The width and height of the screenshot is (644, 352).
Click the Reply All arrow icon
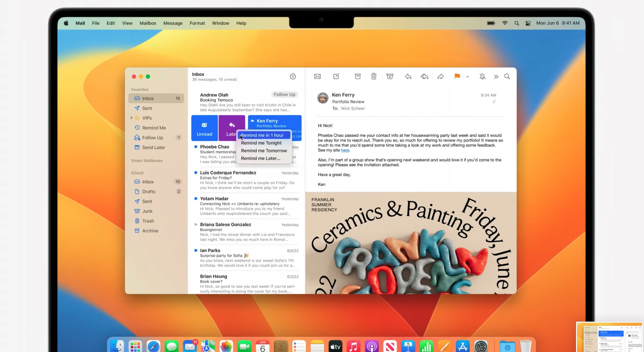click(424, 76)
